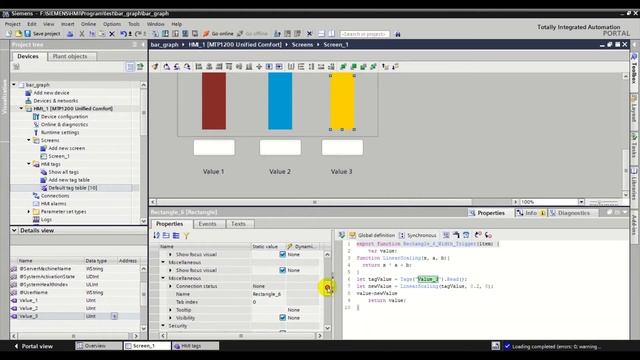Select the blue bar rectangle
The image size is (640, 360).
(x=280, y=101)
